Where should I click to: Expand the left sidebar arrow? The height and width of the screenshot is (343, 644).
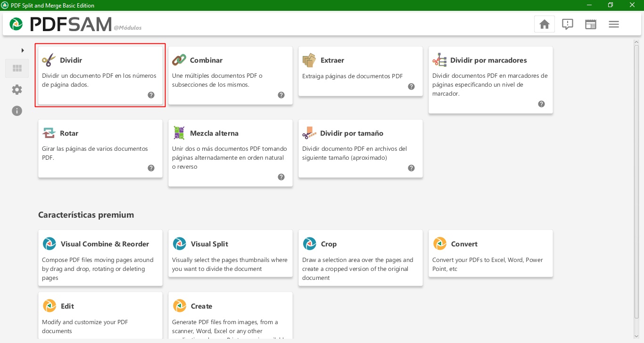pos(23,50)
